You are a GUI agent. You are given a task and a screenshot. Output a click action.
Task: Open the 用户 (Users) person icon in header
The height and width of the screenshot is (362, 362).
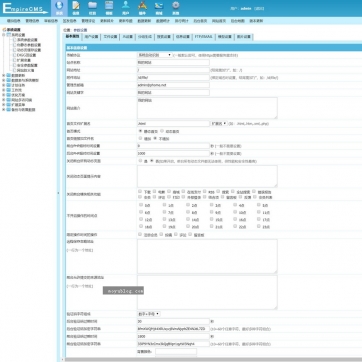coord(125,5)
